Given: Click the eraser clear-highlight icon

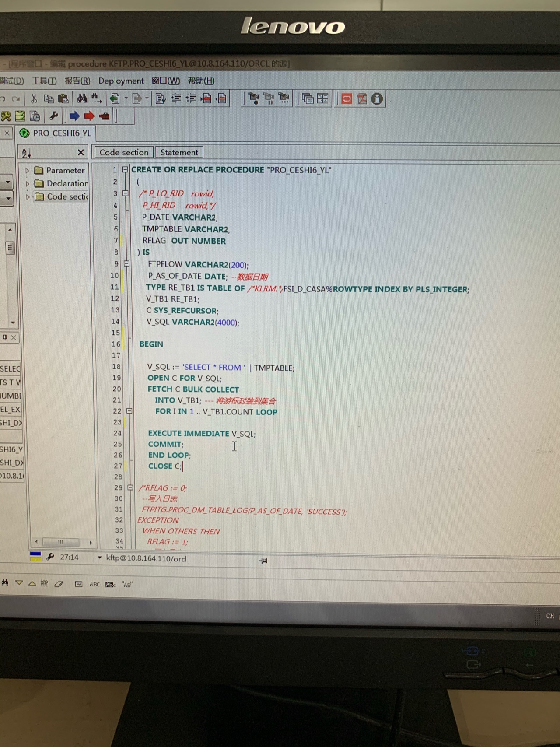Looking at the screenshot, I should (x=59, y=584).
